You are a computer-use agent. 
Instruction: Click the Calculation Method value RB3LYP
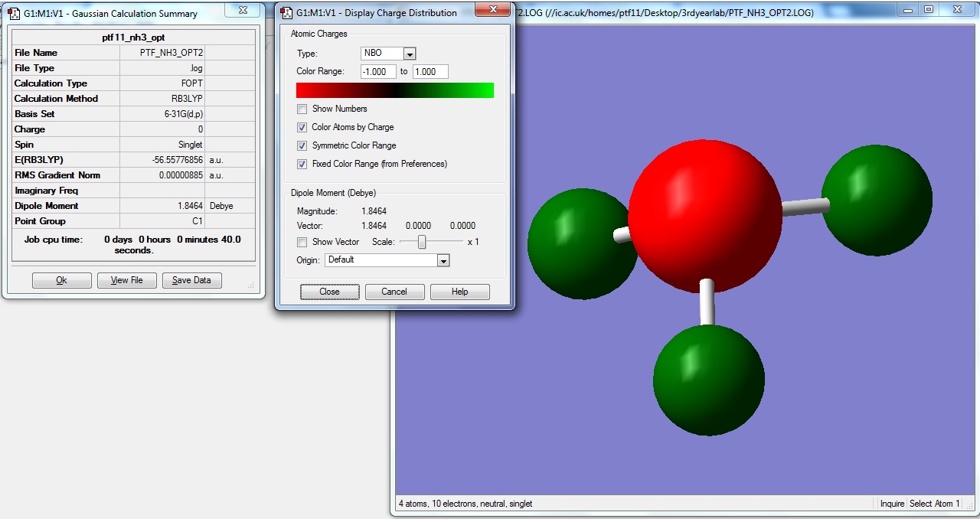pyautogui.click(x=187, y=99)
